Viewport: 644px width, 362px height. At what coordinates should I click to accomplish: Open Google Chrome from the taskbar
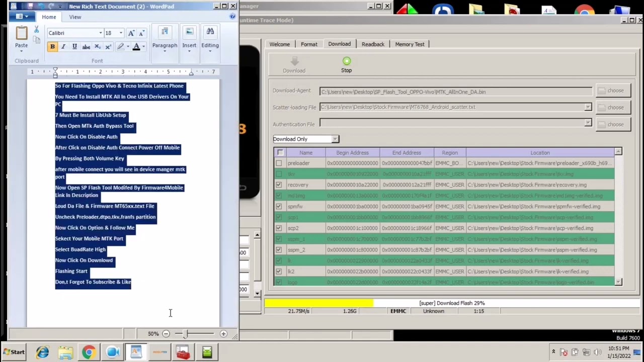[89, 352]
